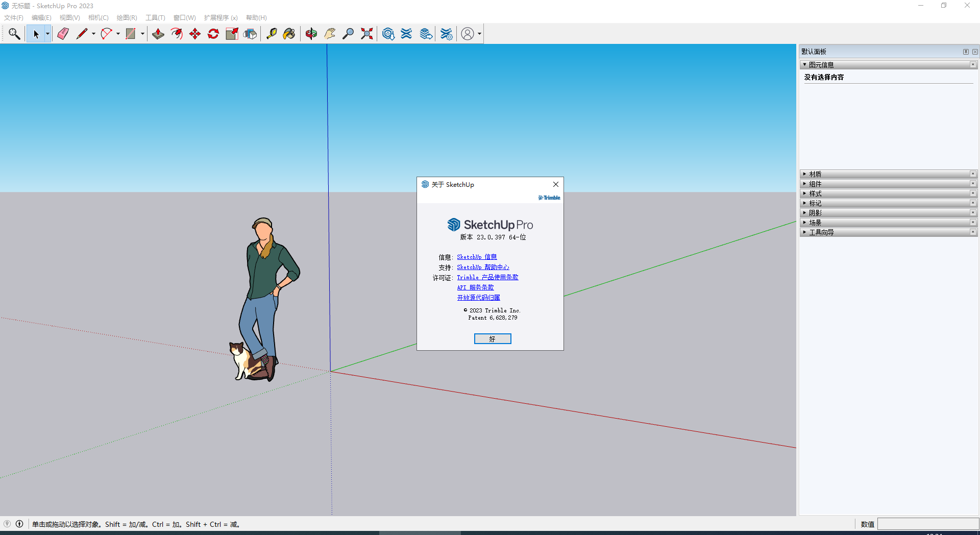Click the user account profile icon

tap(468, 34)
